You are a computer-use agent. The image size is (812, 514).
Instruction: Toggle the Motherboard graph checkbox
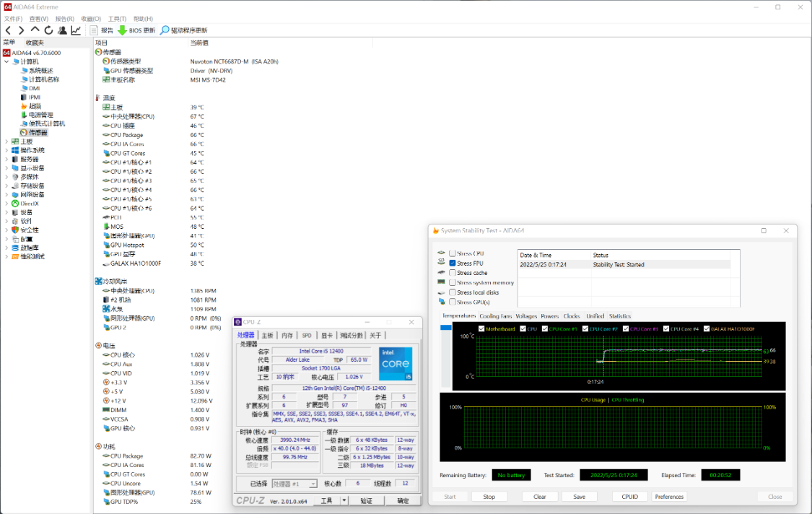(x=481, y=329)
